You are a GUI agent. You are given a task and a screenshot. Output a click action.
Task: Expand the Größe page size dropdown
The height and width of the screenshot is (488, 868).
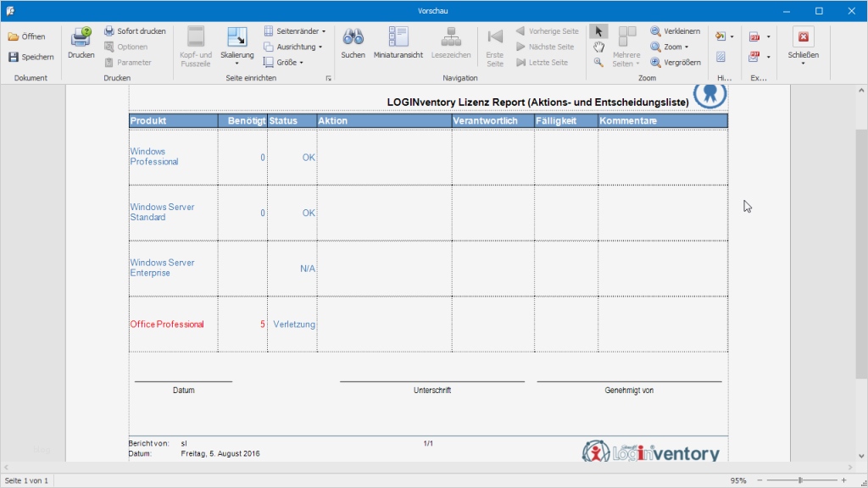pyautogui.click(x=283, y=63)
